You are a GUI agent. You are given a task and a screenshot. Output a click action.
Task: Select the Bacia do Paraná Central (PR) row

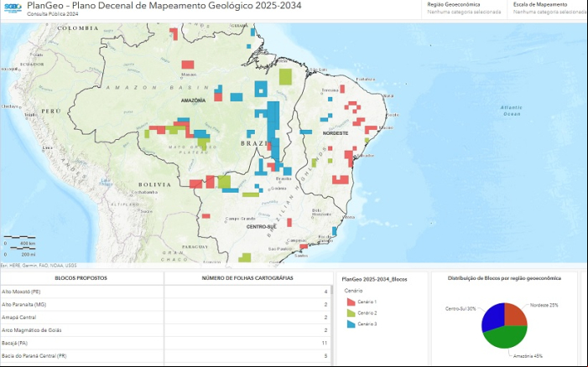pyautogui.click(x=165, y=356)
